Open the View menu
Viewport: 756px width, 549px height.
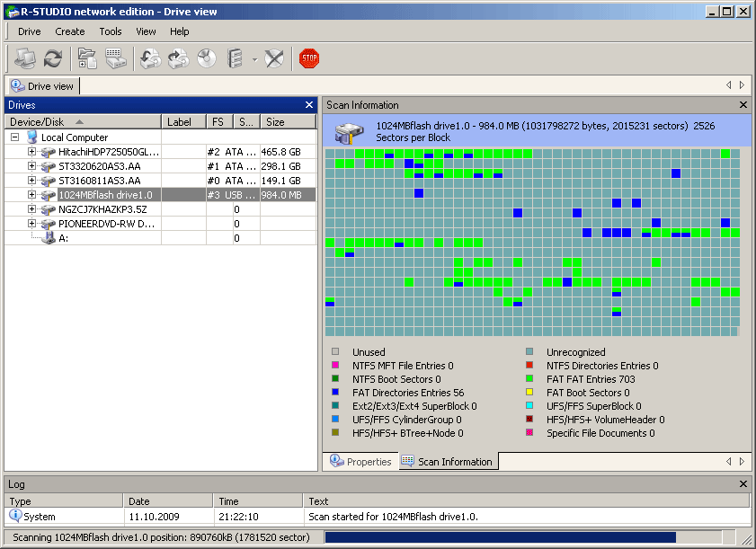pyautogui.click(x=146, y=31)
